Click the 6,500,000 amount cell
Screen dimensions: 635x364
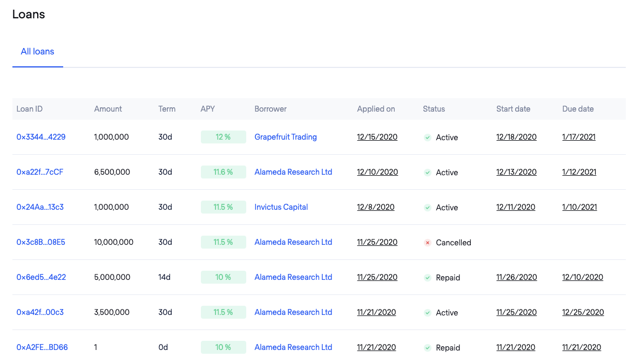point(112,173)
